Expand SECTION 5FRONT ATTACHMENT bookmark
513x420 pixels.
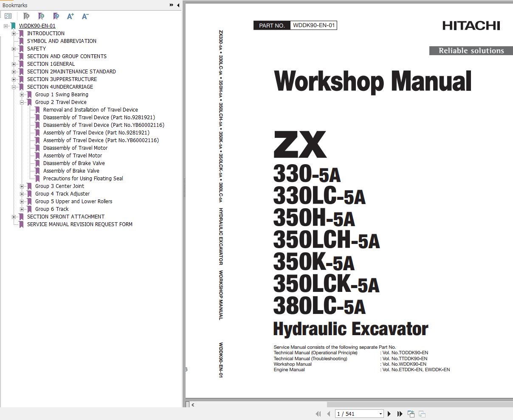[14, 217]
